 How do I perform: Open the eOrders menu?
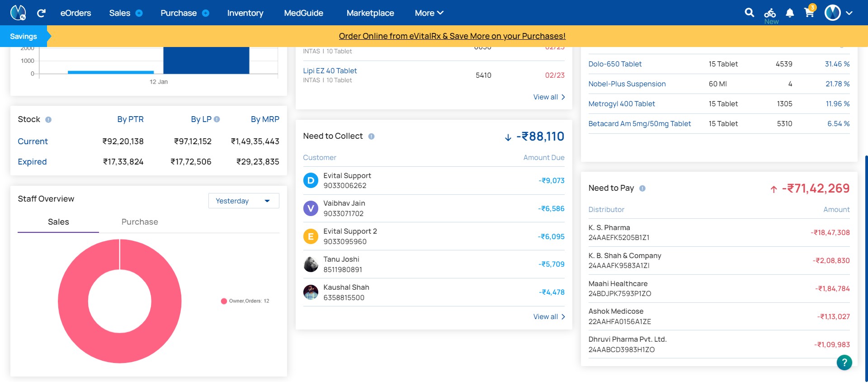[75, 13]
